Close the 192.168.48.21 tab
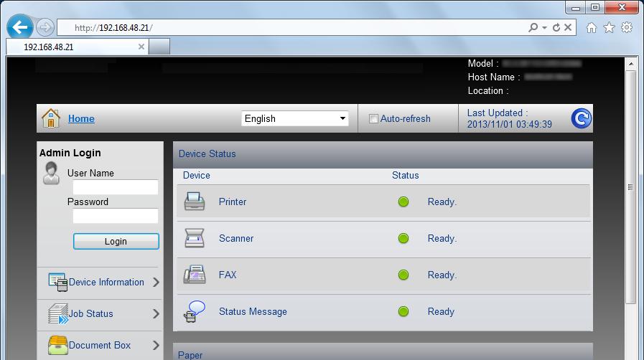The image size is (644, 360). [x=141, y=47]
